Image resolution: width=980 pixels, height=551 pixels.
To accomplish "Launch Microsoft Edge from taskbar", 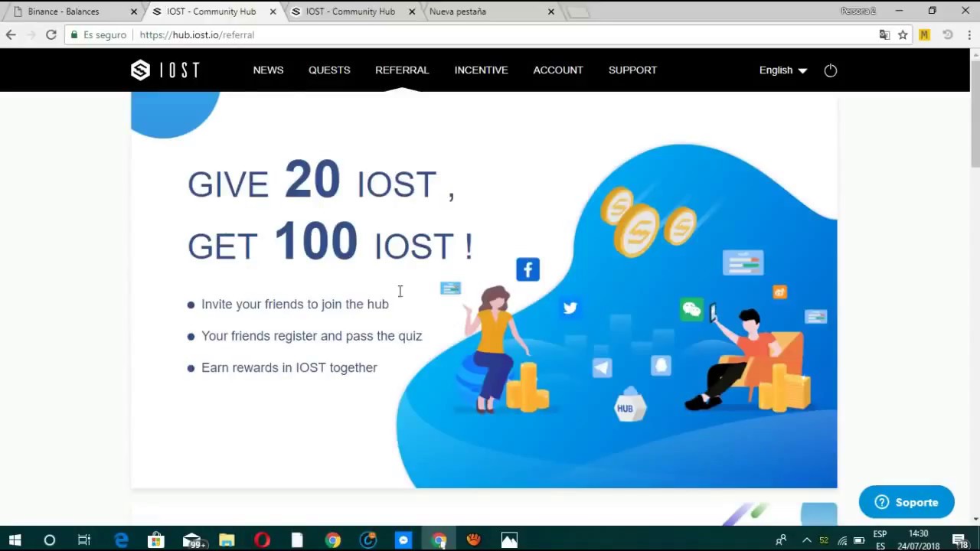I will [121, 540].
